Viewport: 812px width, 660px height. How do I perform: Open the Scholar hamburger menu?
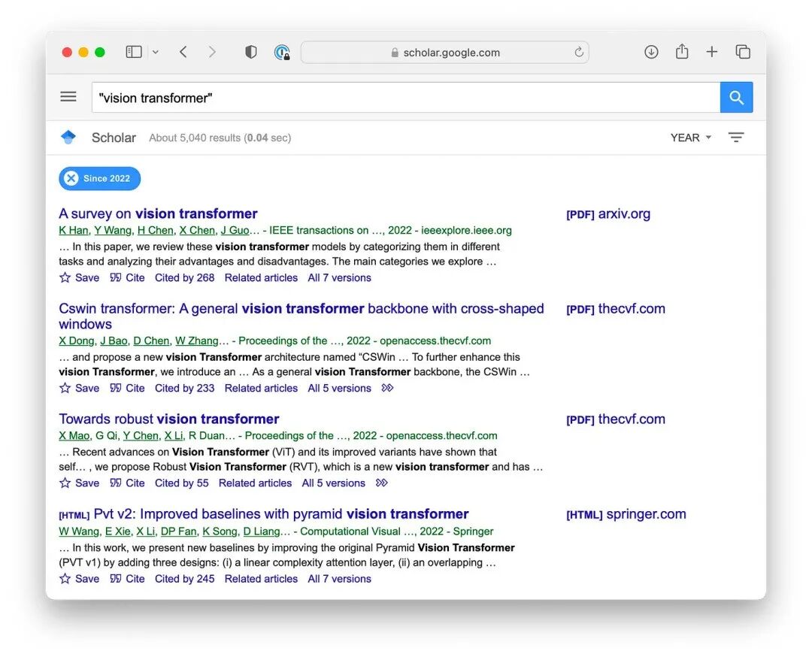(x=68, y=97)
